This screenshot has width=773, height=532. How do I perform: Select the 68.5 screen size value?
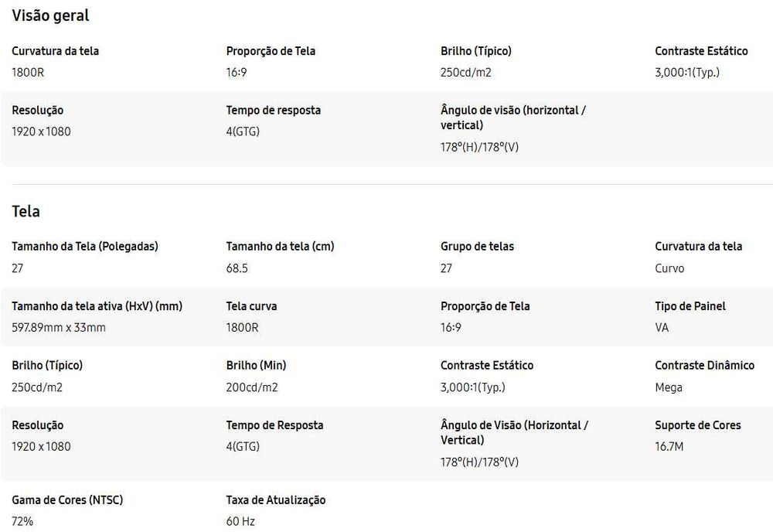pos(237,268)
